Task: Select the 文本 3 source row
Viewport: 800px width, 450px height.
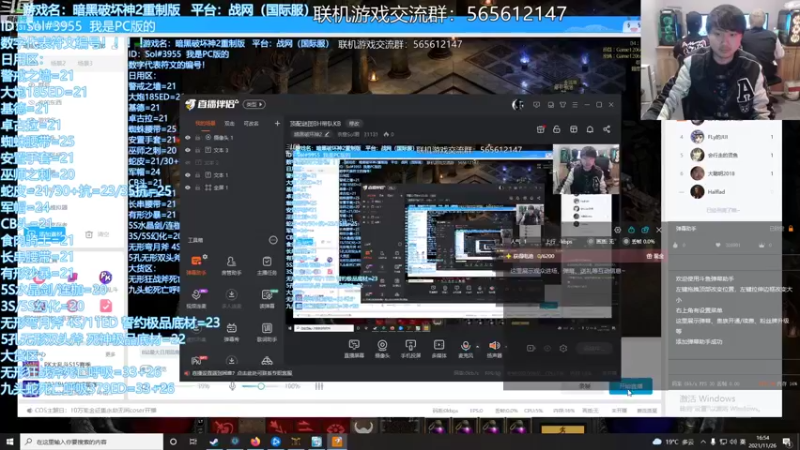Action: point(231,150)
